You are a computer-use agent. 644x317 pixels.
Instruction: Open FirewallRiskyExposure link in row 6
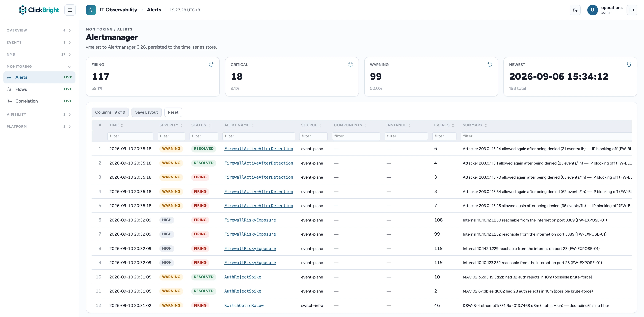[250, 220]
